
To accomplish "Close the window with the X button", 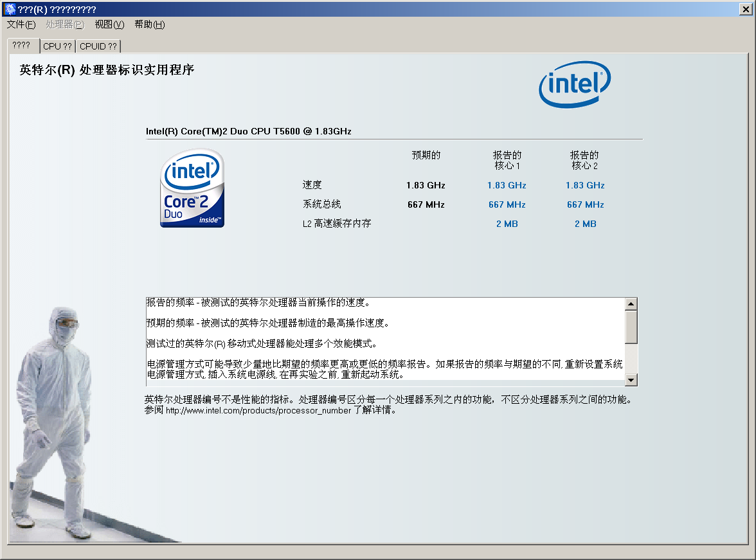I will (746, 9).
